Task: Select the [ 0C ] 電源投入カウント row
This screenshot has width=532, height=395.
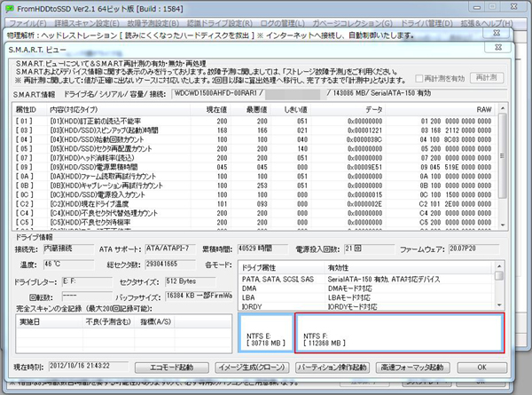Action: tap(255, 194)
